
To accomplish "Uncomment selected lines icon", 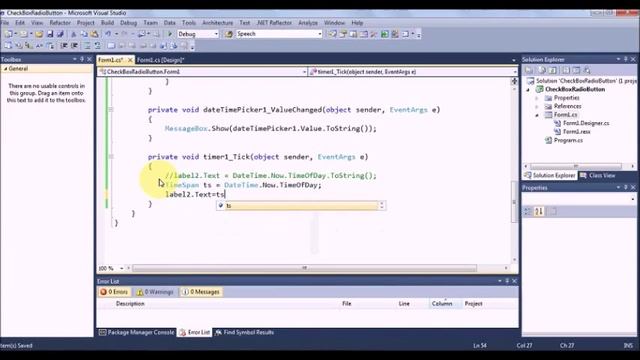I will 98,46.
